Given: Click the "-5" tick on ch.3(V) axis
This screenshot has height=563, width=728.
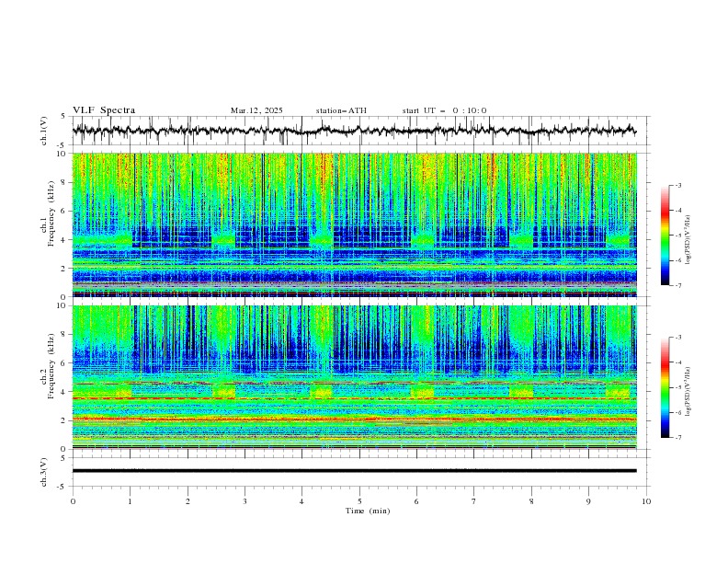Looking at the screenshot, I should pos(63,487).
